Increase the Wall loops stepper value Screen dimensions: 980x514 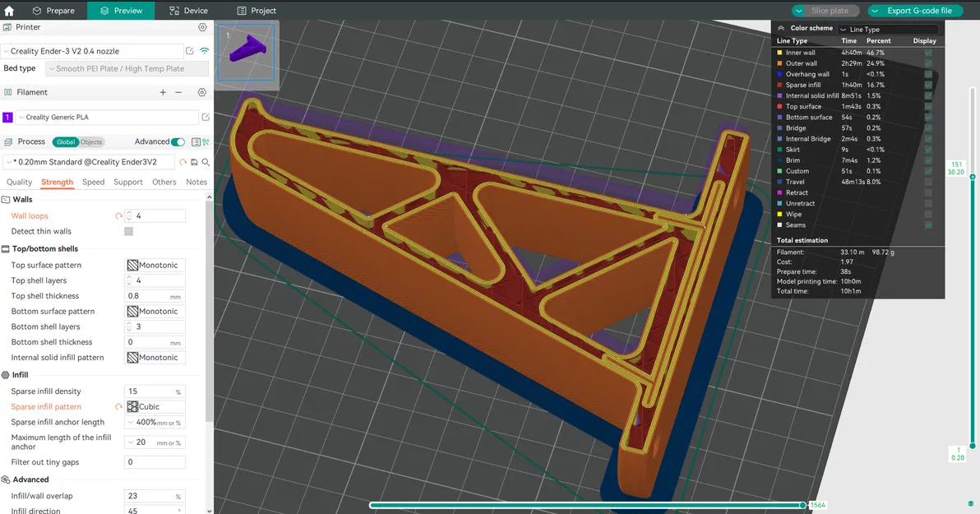pos(129,213)
